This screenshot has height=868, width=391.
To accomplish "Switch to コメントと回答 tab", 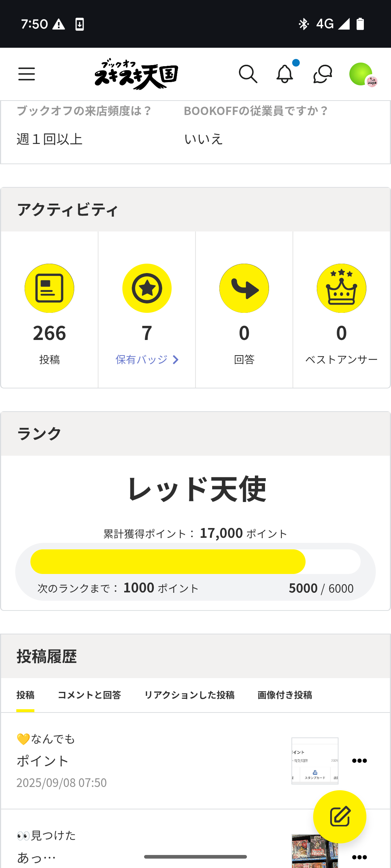I will [x=89, y=695].
